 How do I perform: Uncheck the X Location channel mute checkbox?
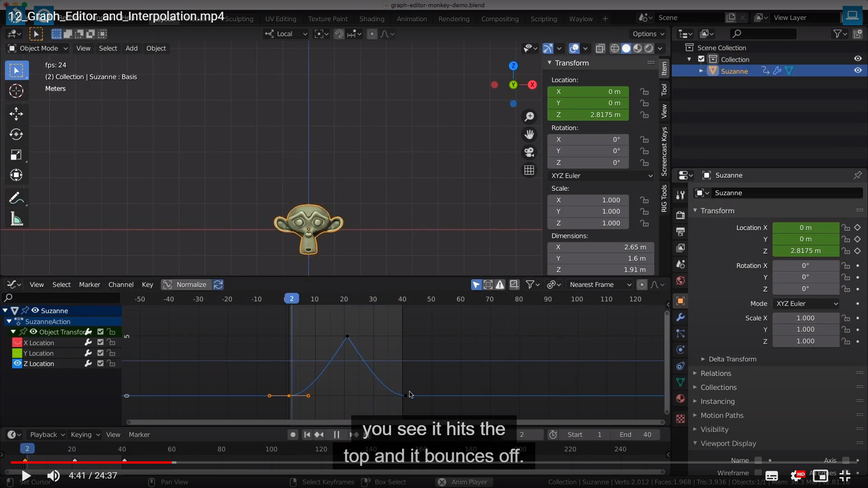tap(100, 343)
